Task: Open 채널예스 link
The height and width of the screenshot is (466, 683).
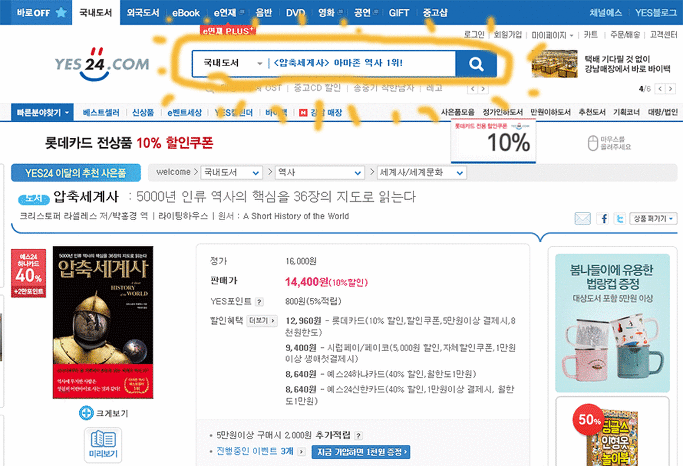Action: (x=605, y=13)
